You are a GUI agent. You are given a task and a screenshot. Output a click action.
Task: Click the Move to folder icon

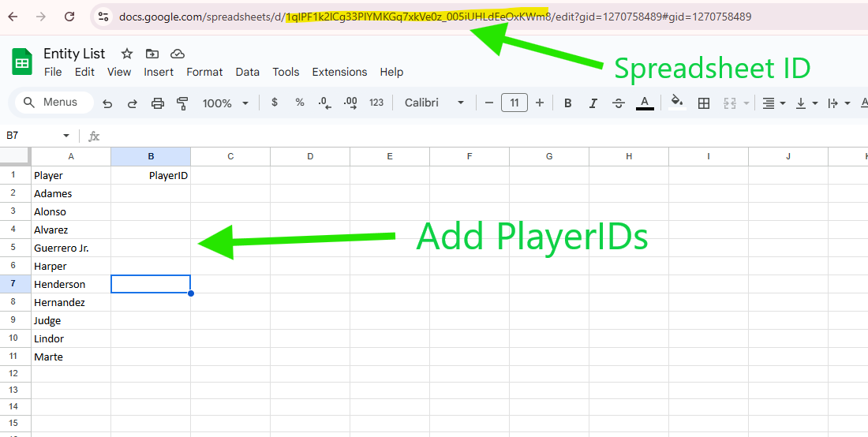click(x=152, y=54)
